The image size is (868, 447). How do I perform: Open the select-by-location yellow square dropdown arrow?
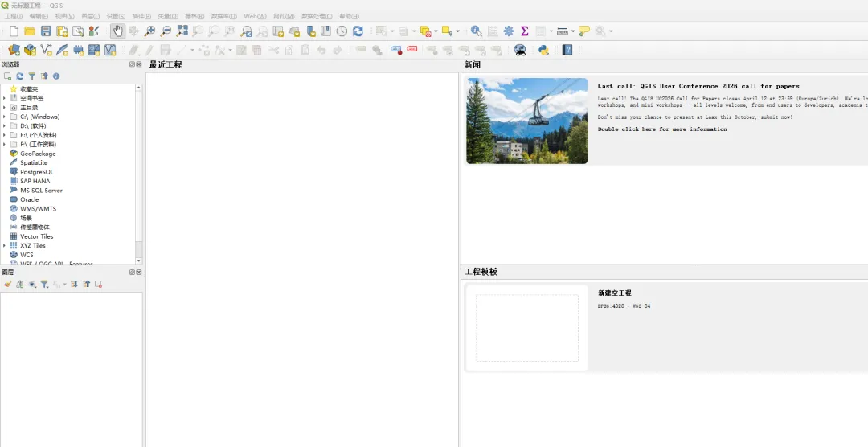pos(458,31)
